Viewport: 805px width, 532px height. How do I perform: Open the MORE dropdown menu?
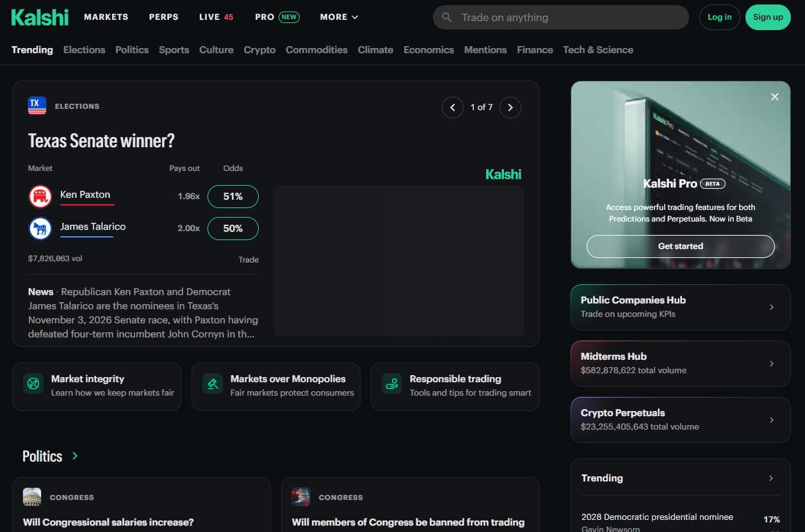(339, 17)
